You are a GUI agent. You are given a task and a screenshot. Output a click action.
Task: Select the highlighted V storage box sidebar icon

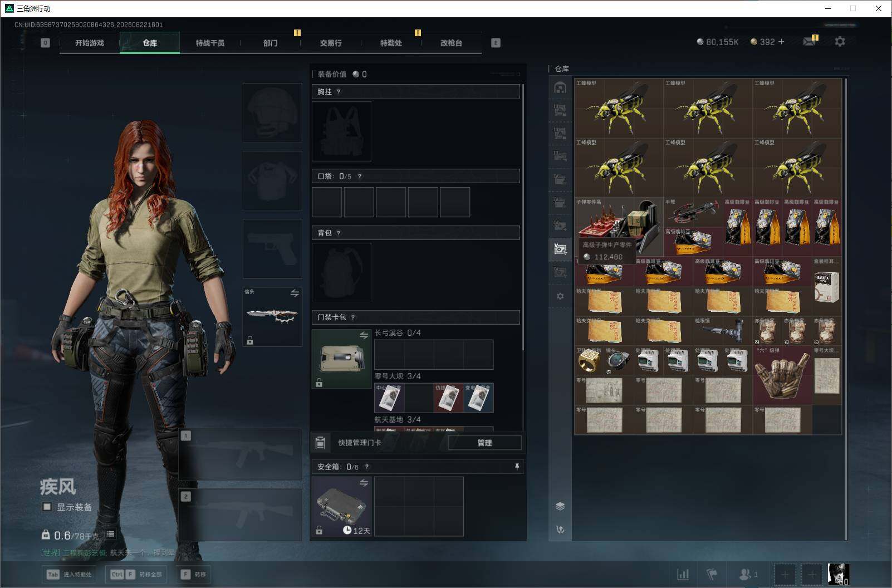tap(560, 248)
